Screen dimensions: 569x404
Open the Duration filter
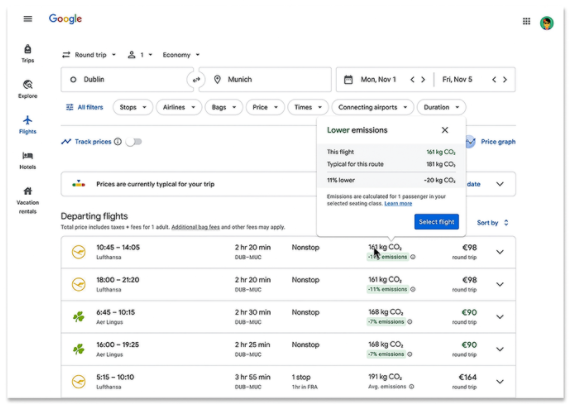tap(441, 107)
